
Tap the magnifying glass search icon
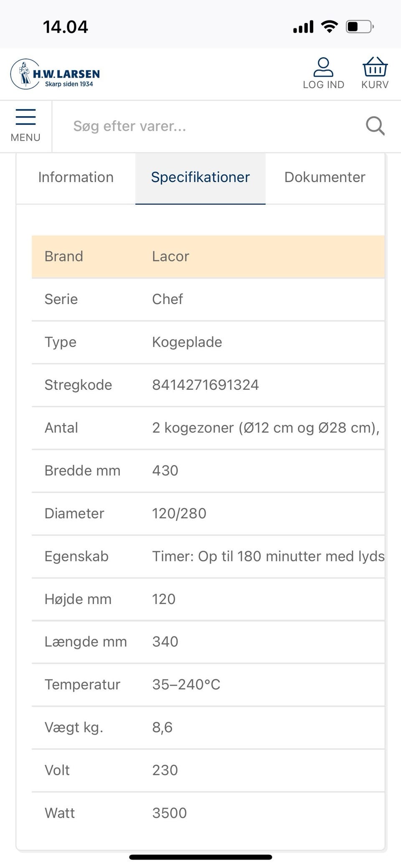pos(375,126)
